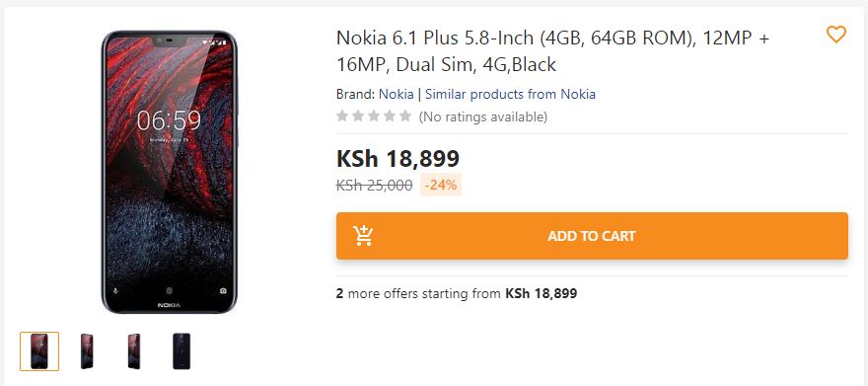Viewport: 868px width, 386px height.
Task: Click the ADD TO CART label text
Action: [x=591, y=236]
